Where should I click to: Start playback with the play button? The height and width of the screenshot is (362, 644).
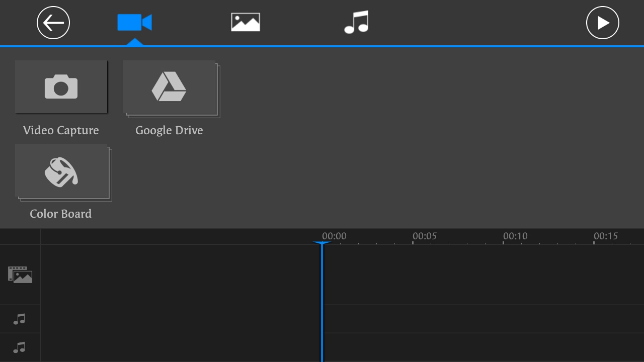(x=602, y=23)
